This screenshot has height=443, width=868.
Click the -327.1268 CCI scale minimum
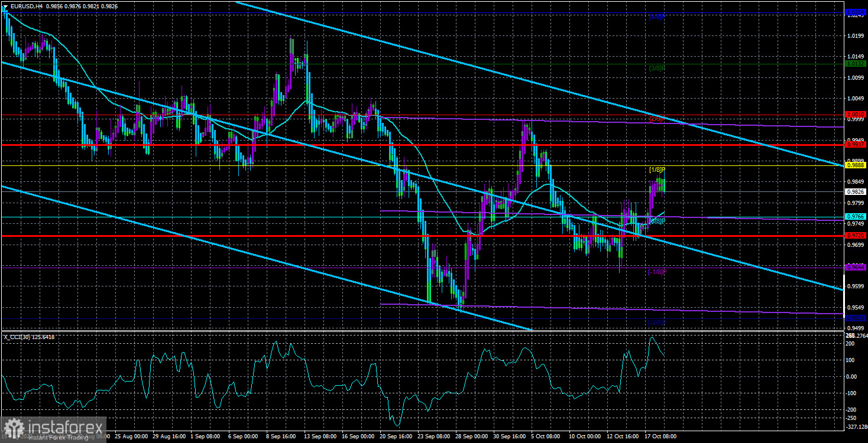point(856,426)
